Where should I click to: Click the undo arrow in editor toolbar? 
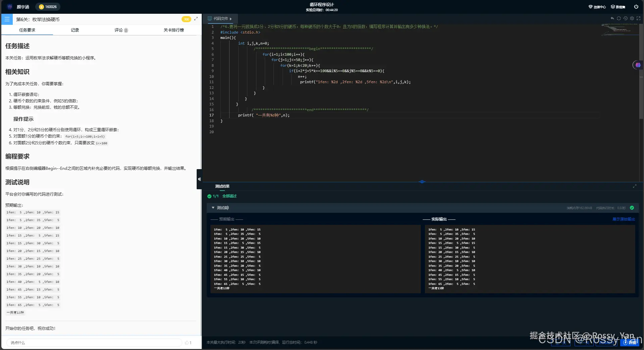click(x=612, y=18)
